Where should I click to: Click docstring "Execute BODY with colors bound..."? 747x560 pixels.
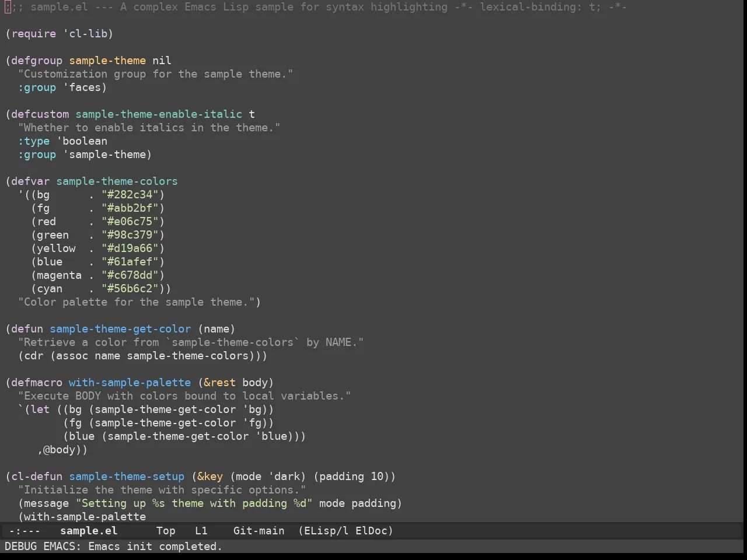coord(184,396)
